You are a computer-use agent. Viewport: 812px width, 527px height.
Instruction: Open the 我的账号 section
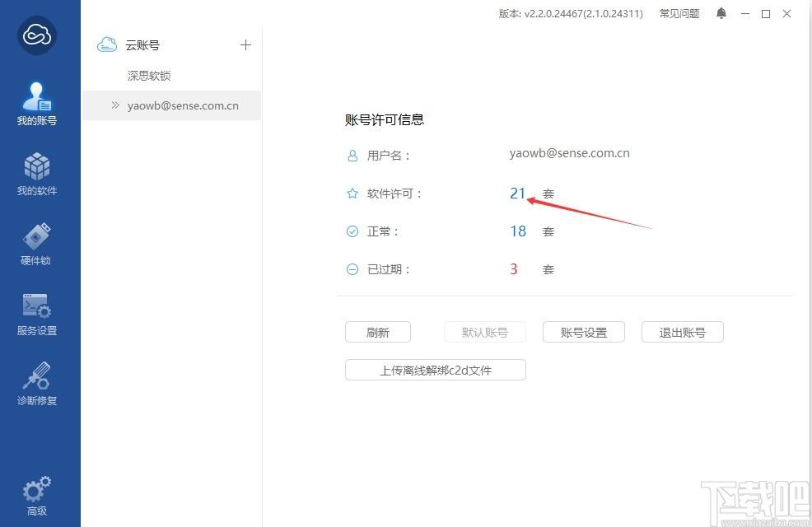pos(37,104)
